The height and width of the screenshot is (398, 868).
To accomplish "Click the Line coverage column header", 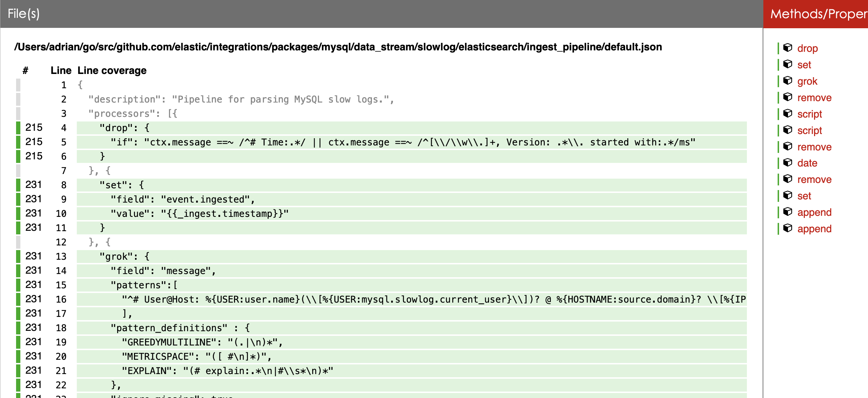I will coord(112,70).
